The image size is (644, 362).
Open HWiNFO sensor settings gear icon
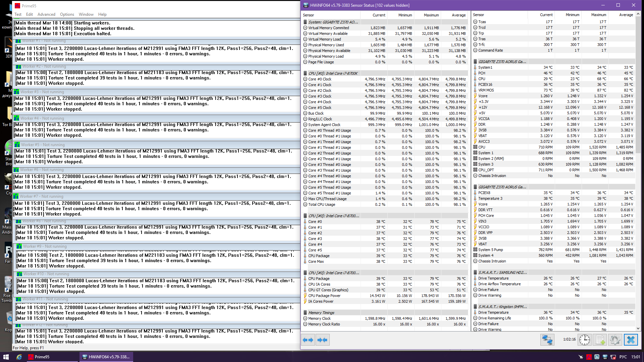615,340
